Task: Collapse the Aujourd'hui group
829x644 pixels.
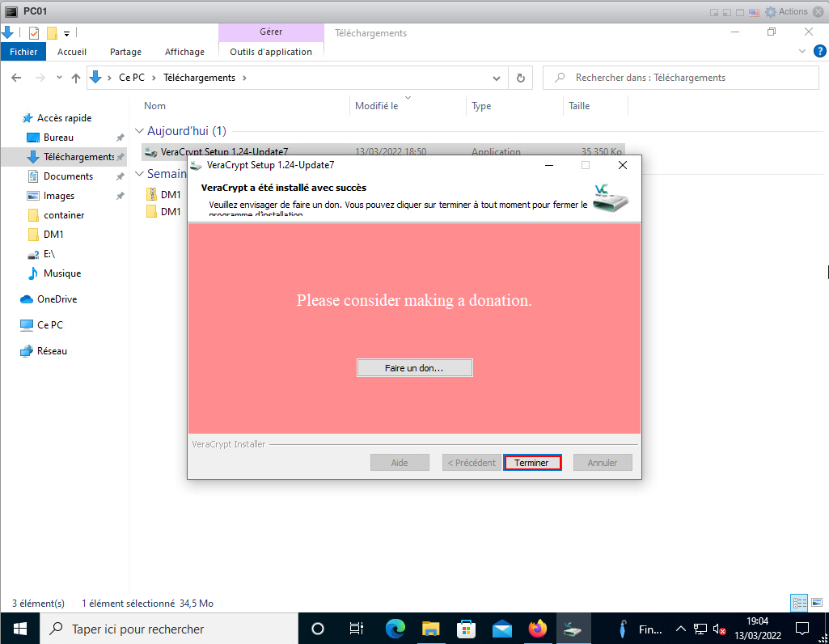Action: (x=139, y=131)
